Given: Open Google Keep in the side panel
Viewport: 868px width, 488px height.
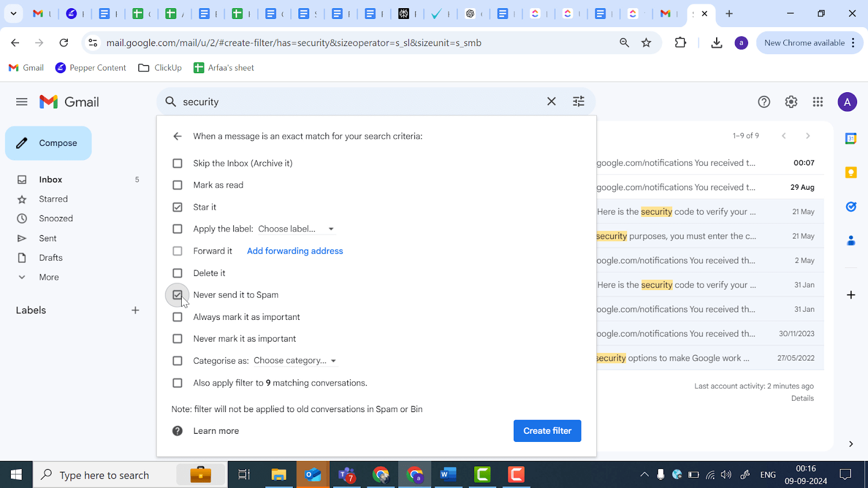Looking at the screenshot, I should (851, 172).
